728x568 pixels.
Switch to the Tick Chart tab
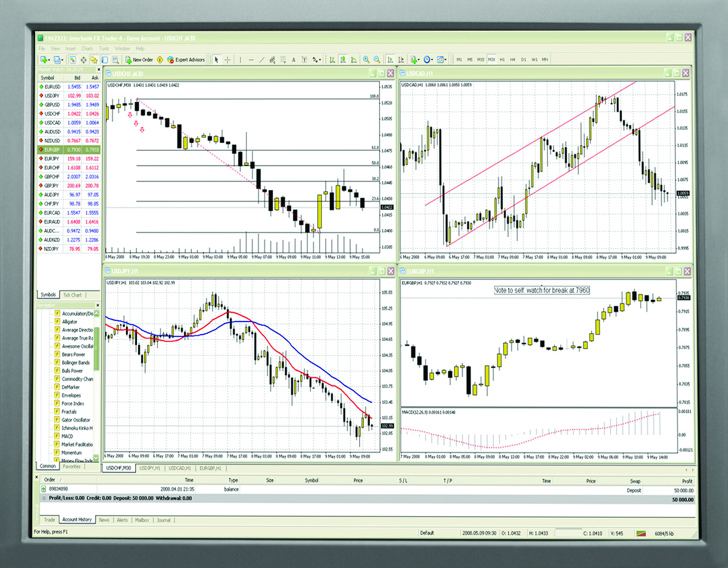(72, 295)
